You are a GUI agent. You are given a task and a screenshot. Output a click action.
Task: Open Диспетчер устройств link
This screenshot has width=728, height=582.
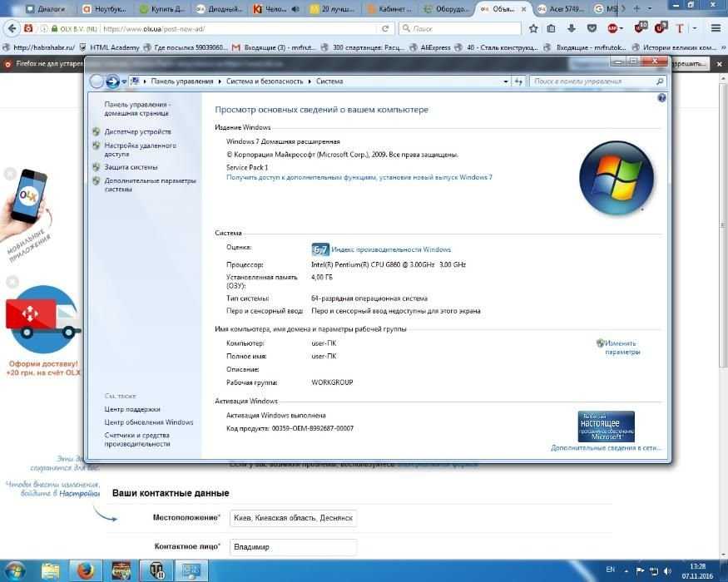point(137,132)
